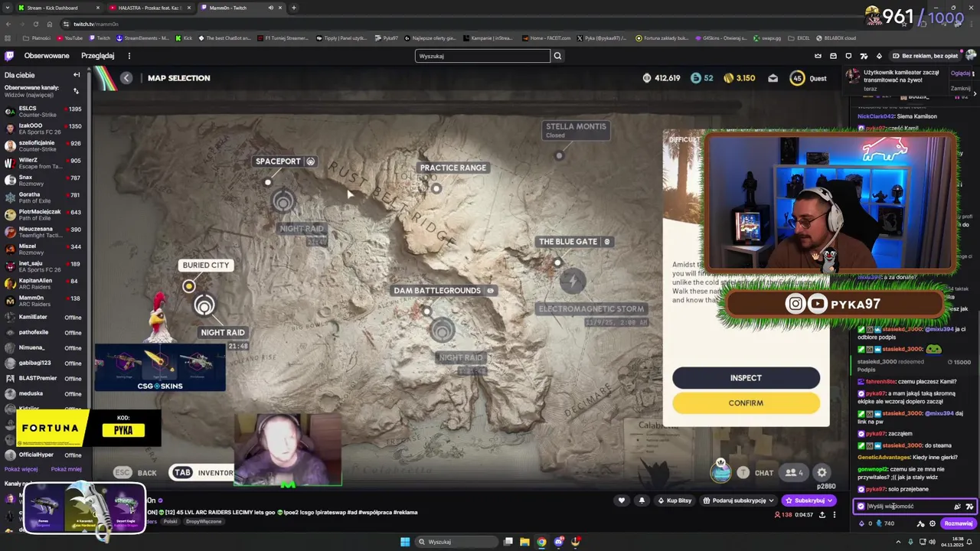Open a new browser tab

293,8
